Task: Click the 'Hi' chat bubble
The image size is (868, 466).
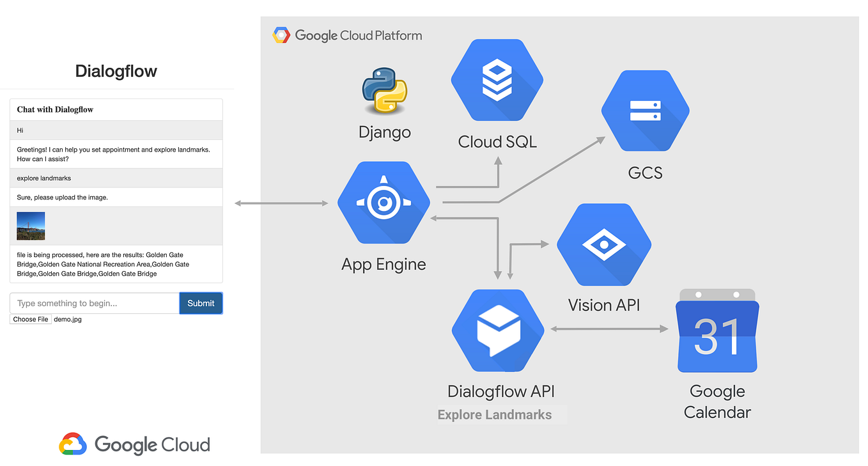Action: click(x=20, y=130)
